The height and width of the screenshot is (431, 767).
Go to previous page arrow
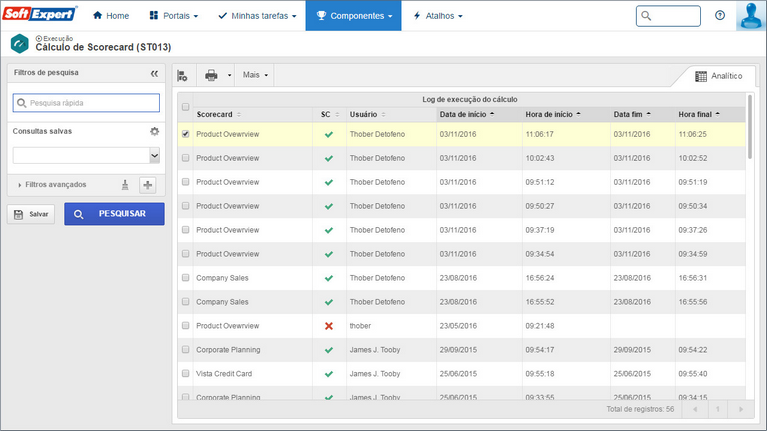coord(695,409)
